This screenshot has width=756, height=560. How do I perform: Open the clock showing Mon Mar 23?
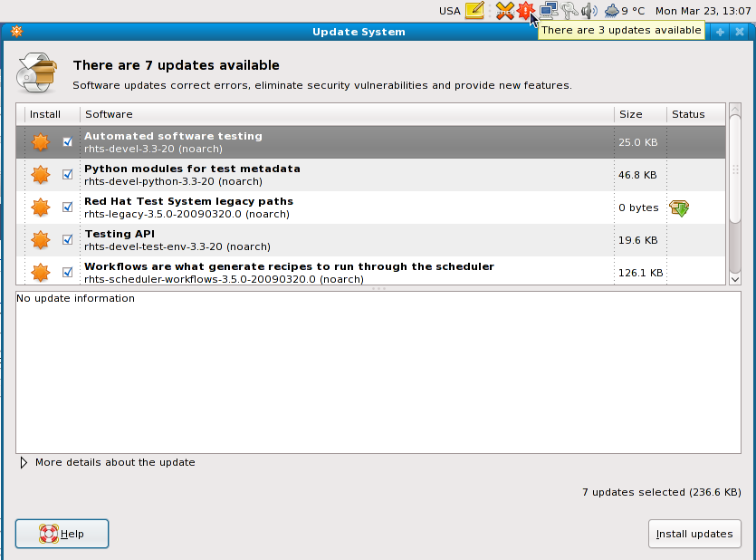703,11
